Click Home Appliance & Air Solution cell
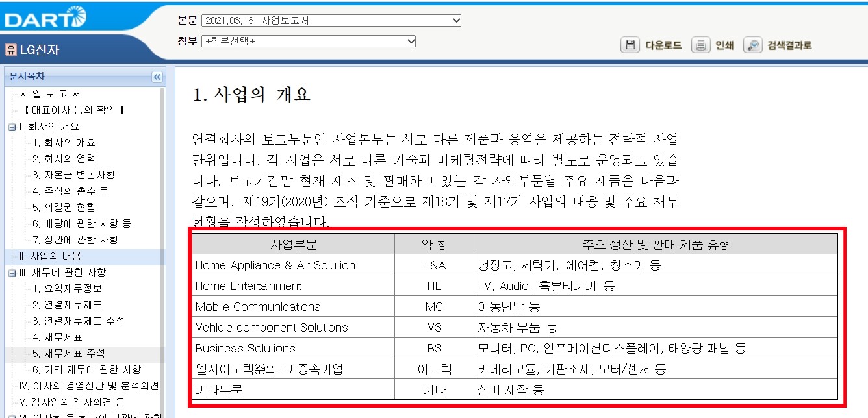 [x=294, y=265]
